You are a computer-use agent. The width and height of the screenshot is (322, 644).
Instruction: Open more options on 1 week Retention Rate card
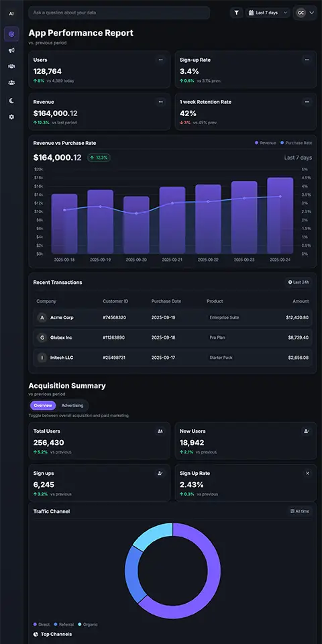[307, 102]
